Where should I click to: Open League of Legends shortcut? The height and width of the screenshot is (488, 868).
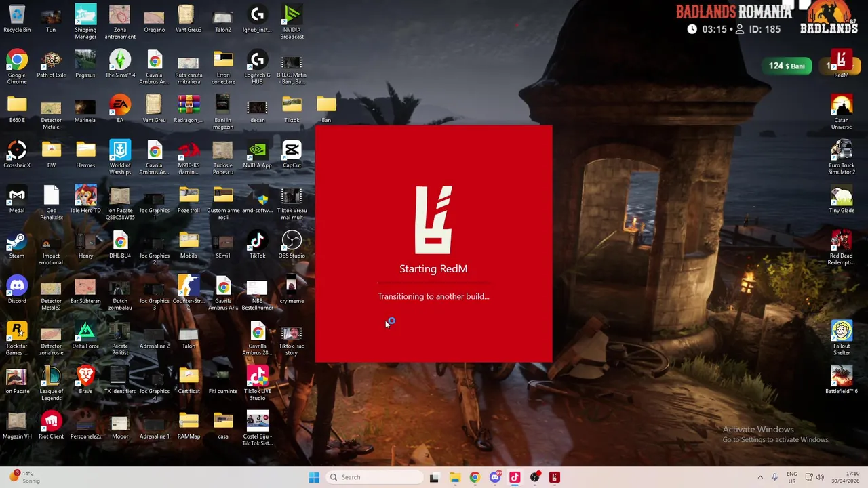click(51, 384)
